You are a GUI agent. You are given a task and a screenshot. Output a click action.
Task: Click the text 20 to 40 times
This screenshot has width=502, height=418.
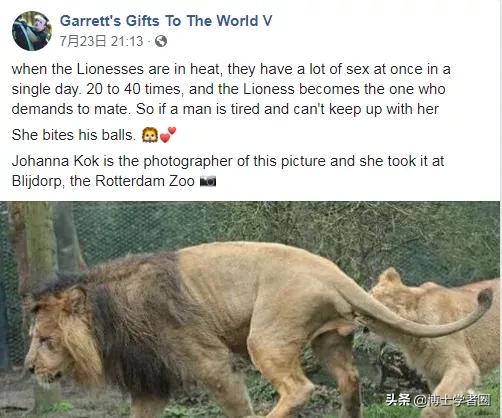click(x=133, y=89)
